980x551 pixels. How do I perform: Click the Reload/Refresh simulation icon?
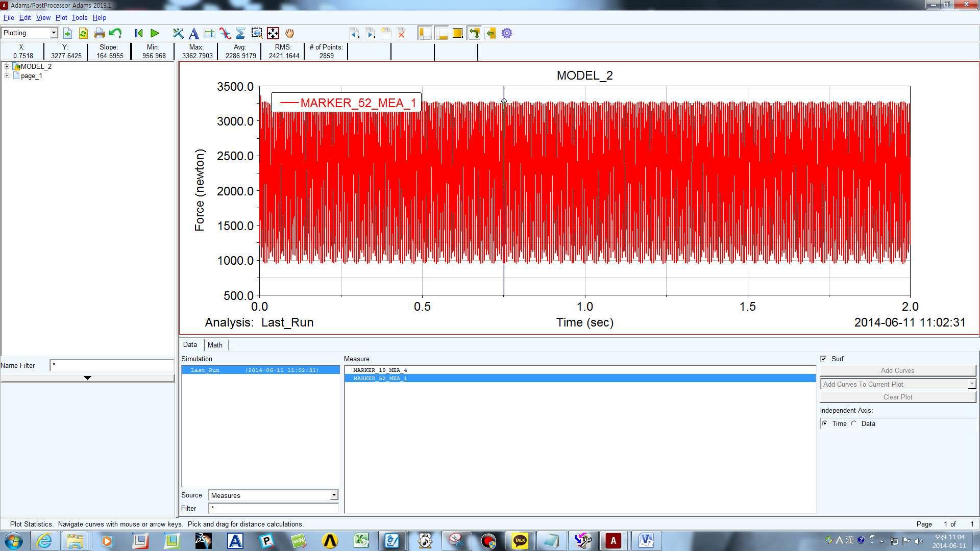pos(83,34)
